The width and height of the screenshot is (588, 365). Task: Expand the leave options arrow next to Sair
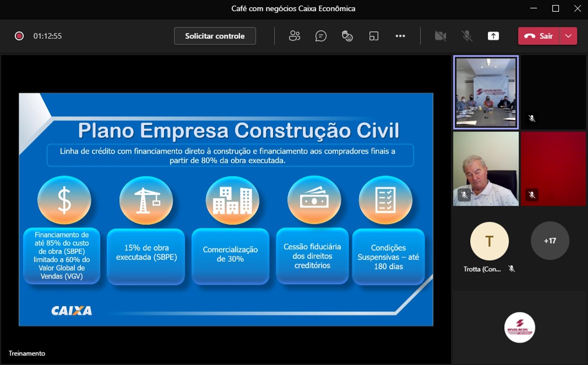[x=568, y=36]
